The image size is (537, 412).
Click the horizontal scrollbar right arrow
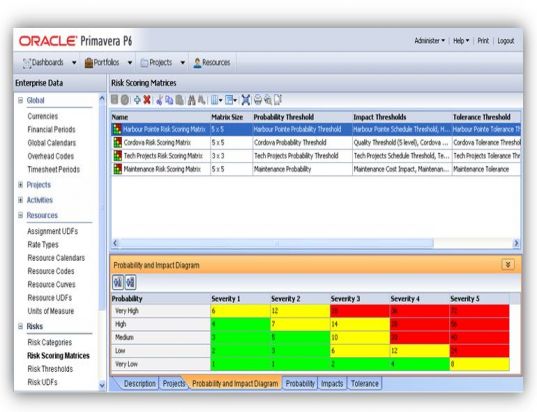point(516,243)
